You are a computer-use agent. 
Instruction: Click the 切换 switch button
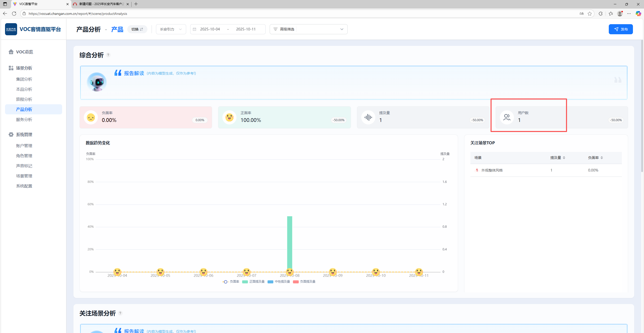[137, 29]
